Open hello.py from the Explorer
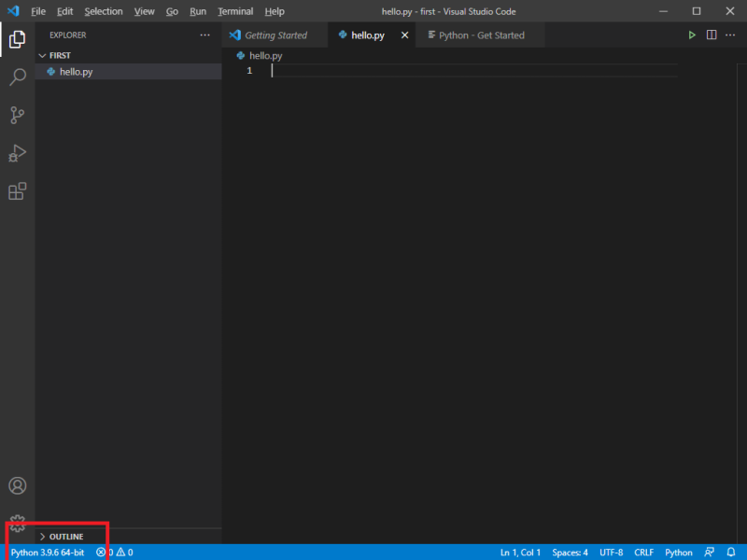The width and height of the screenshot is (747, 560). (78, 71)
